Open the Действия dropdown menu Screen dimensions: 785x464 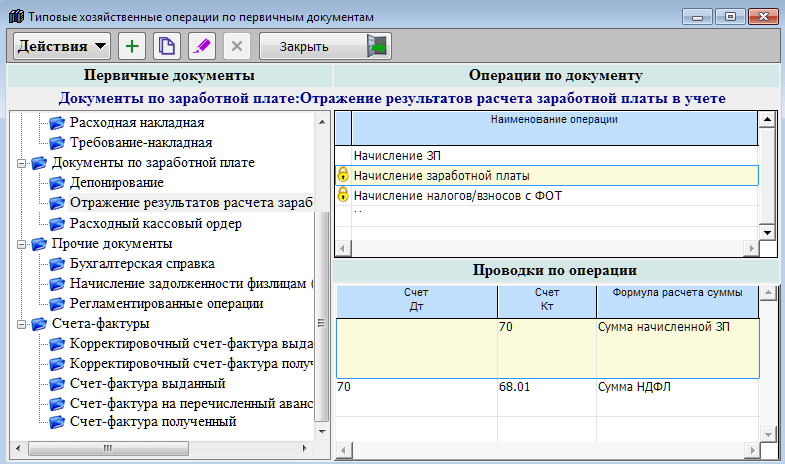pos(62,47)
